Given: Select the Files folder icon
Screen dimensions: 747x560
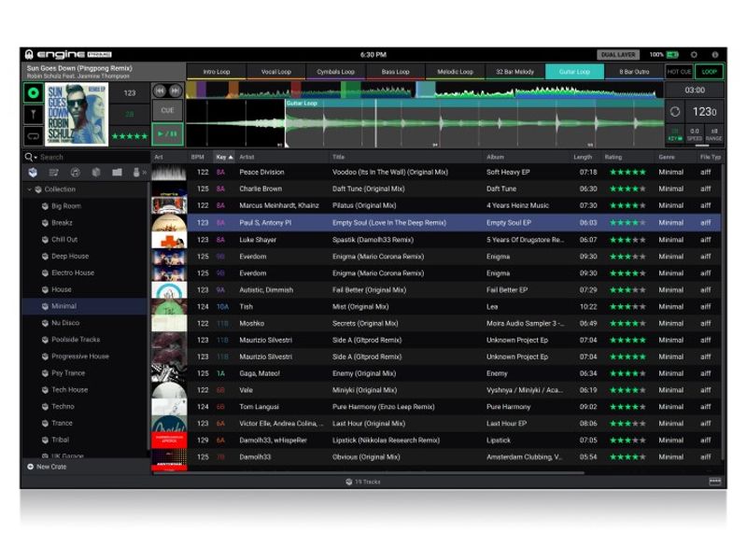Looking at the screenshot, I should [117, 173].
